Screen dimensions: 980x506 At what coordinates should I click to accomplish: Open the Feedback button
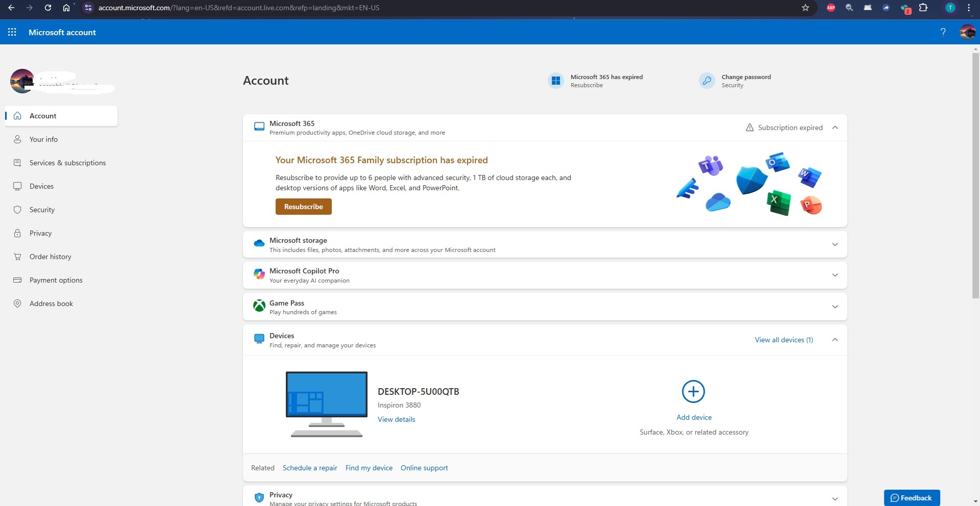pyautogui.click(x=912, y=498)
